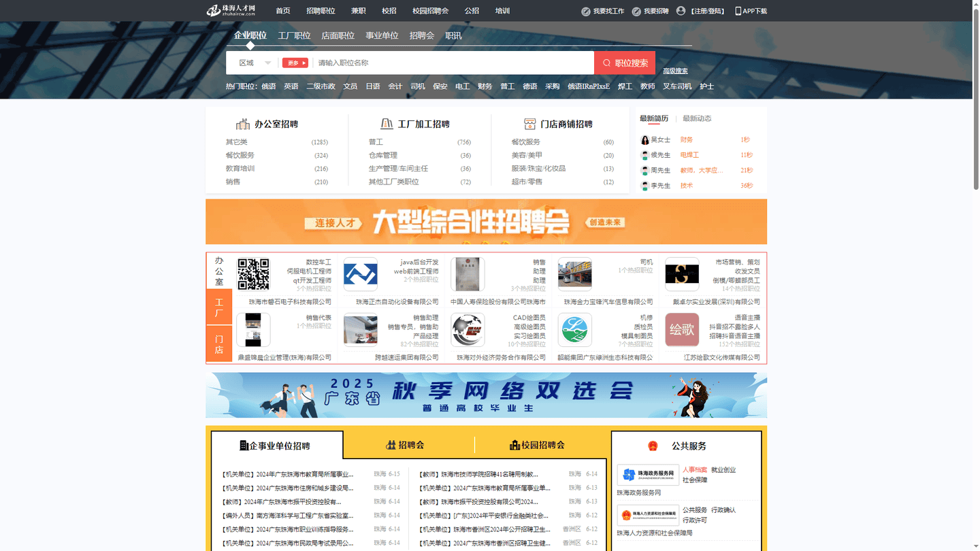
Task: Click hot job keyword 护士
Action: 707,86
